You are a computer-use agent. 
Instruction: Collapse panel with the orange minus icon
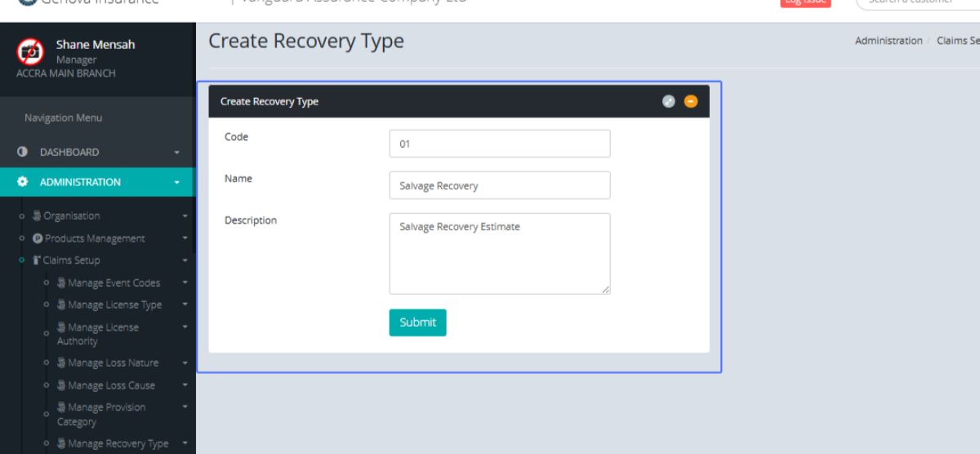click(x=691, y=101)
